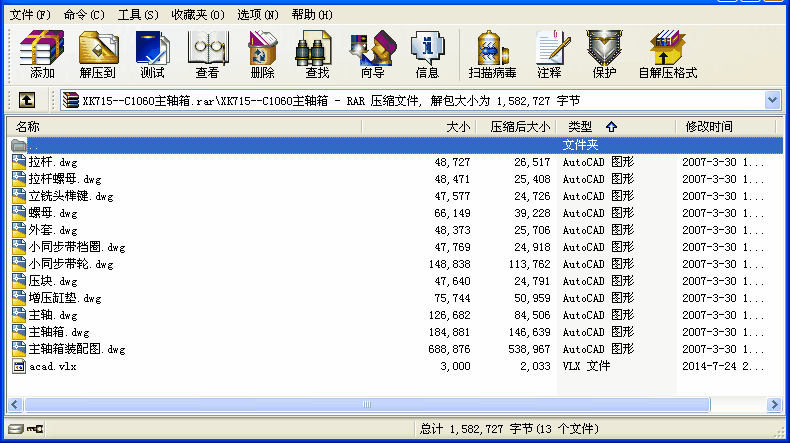Go up one folder level button
Image resolution: width=790 pixels, height=443 pixels.
tap(27, 100)
